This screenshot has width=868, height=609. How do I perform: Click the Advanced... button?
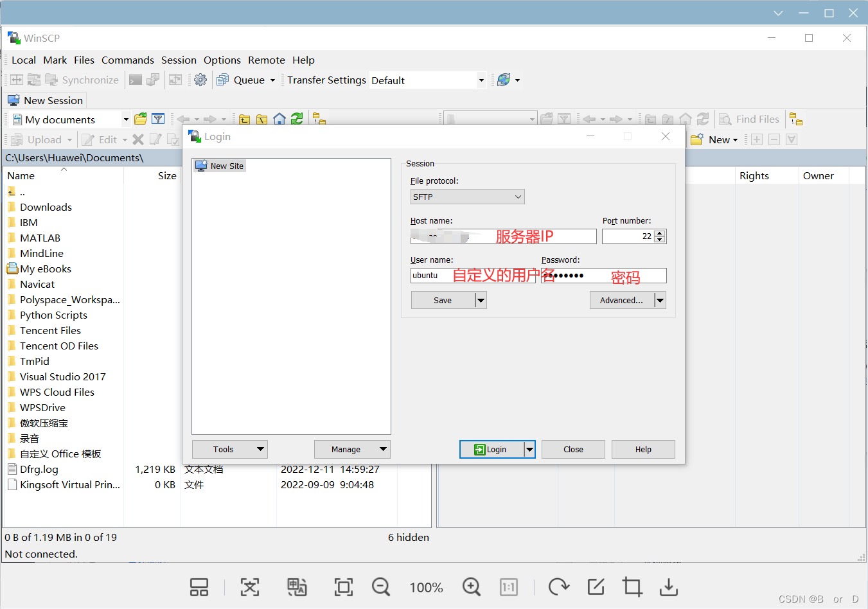(x=622, y=300)
